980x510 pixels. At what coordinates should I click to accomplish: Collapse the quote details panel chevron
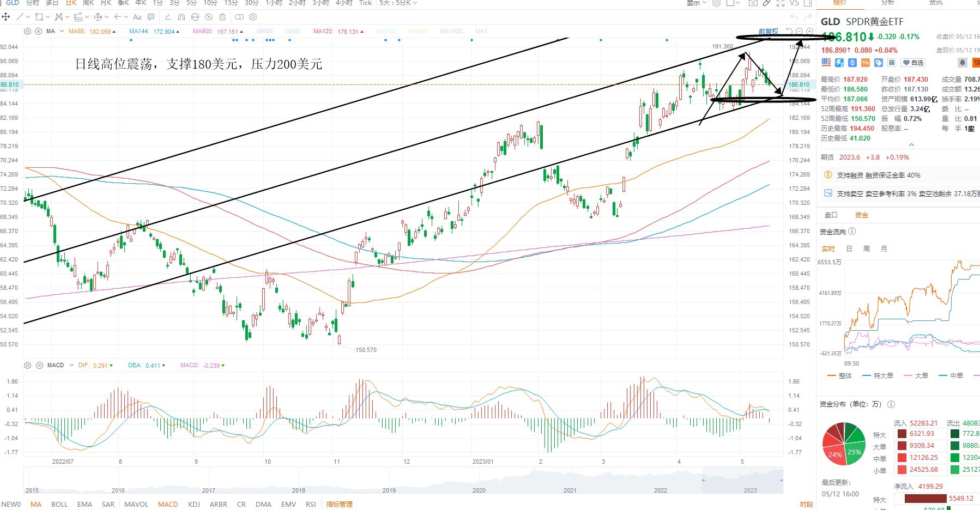[911, 145]
